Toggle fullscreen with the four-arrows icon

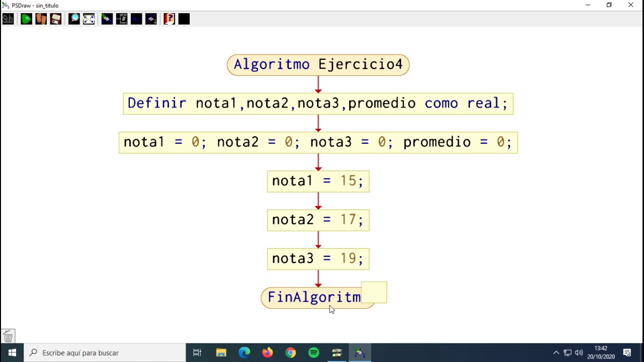[x=89, y=19]
